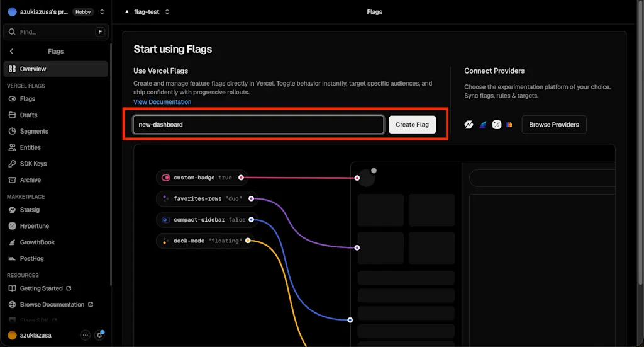This screenshot has width=644, height=347.
Task: Click the eye icon beside Flags
Action: point(13,99)
